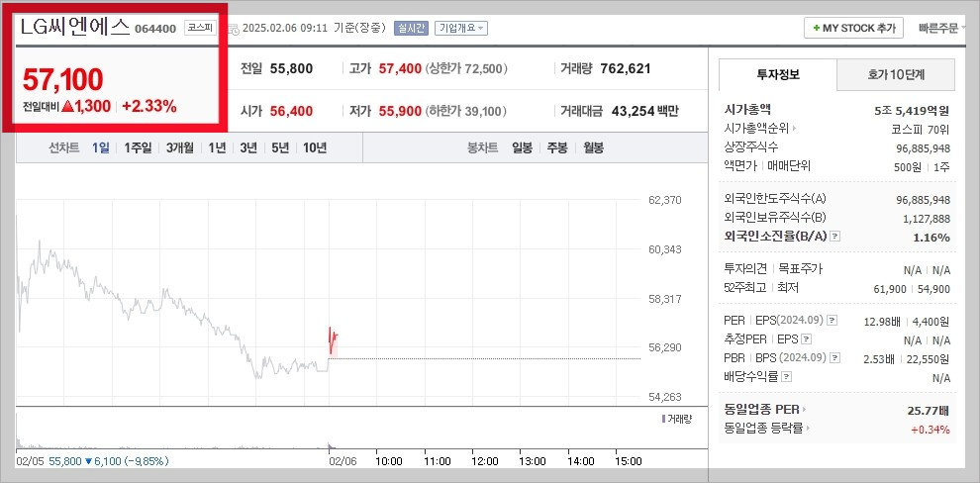Viewport: 980px width, 483px height.
Task: Click the 거래량 legend marker under chart
Action: click(x=663, y=419)
